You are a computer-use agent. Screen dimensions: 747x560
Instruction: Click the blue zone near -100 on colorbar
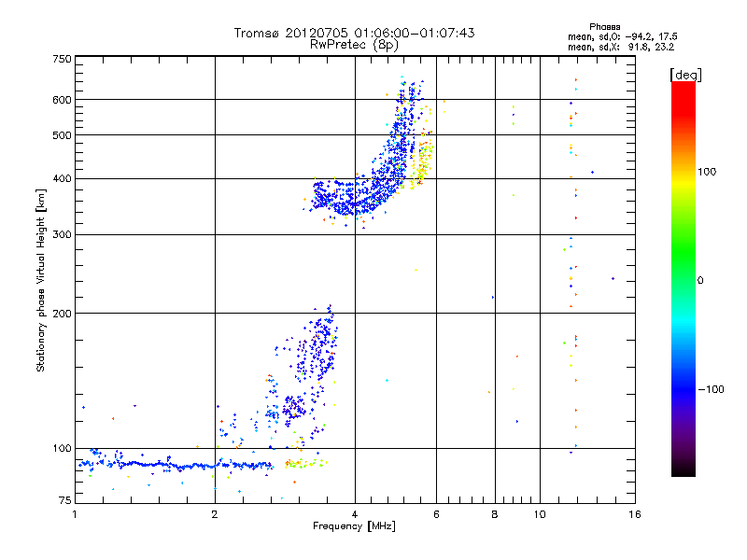tap(684, 388)
